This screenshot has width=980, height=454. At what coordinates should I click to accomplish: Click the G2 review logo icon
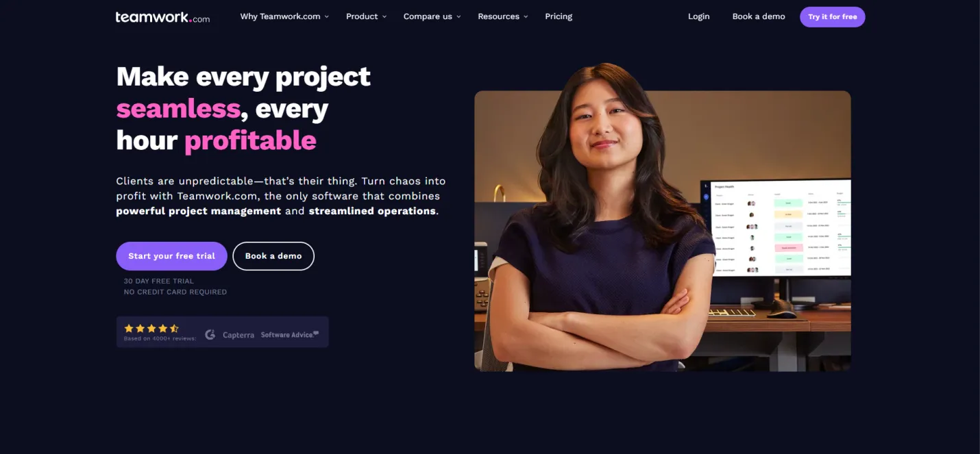coord(210,334)
